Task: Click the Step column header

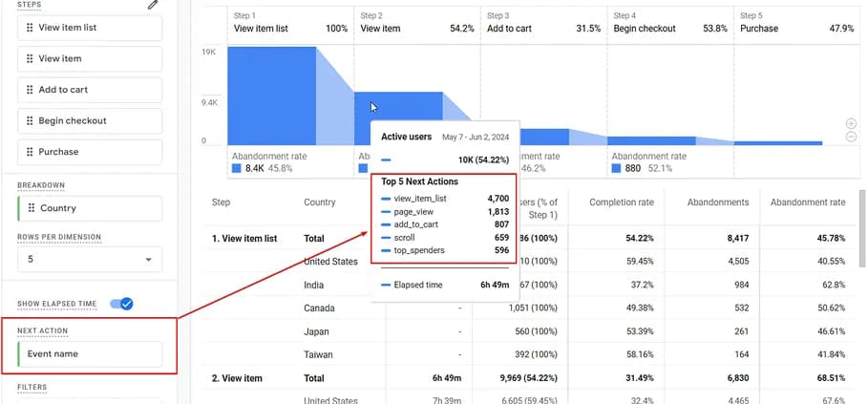Action: click(x=221, y=202)
